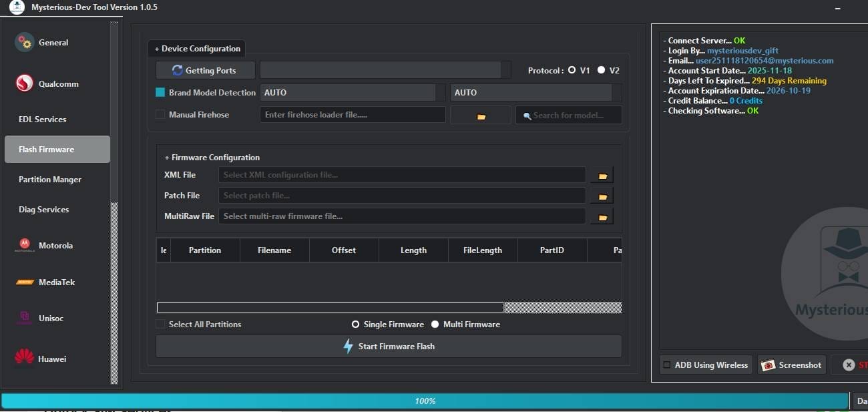Screen dimensions: 868x412
Task: Open the AUTO brand dropdown
Action: [347, 92]
